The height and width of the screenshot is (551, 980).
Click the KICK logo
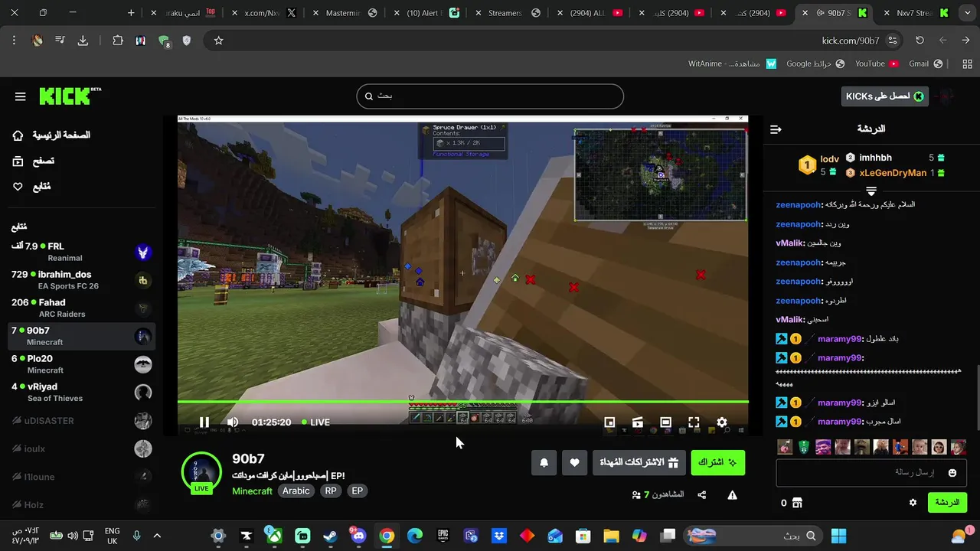70,96
